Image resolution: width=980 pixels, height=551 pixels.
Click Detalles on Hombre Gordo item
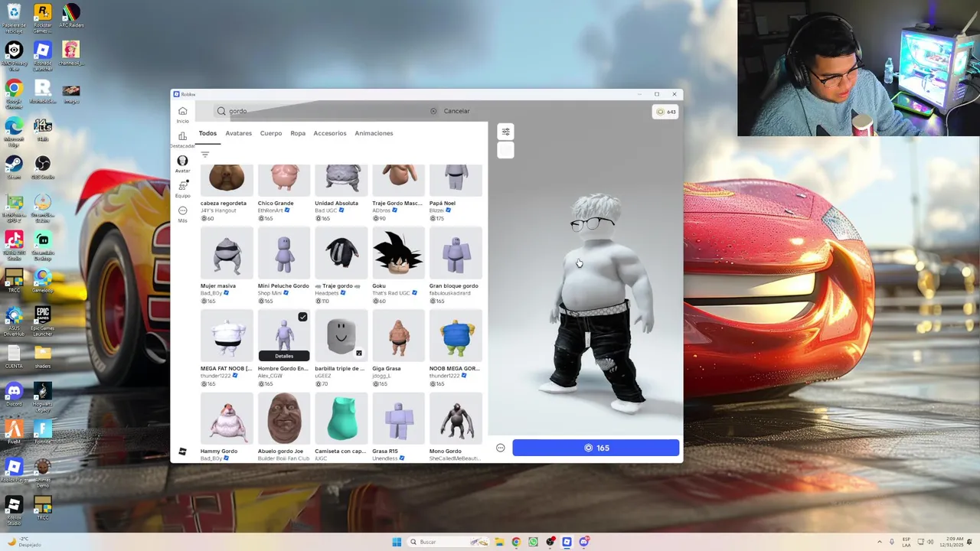[284, 356]
